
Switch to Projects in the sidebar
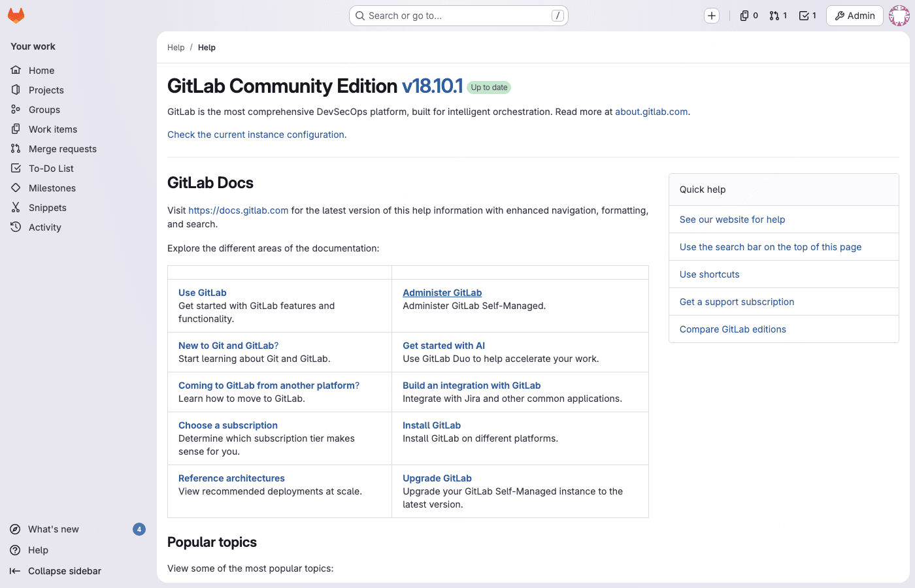click(46, 90)
